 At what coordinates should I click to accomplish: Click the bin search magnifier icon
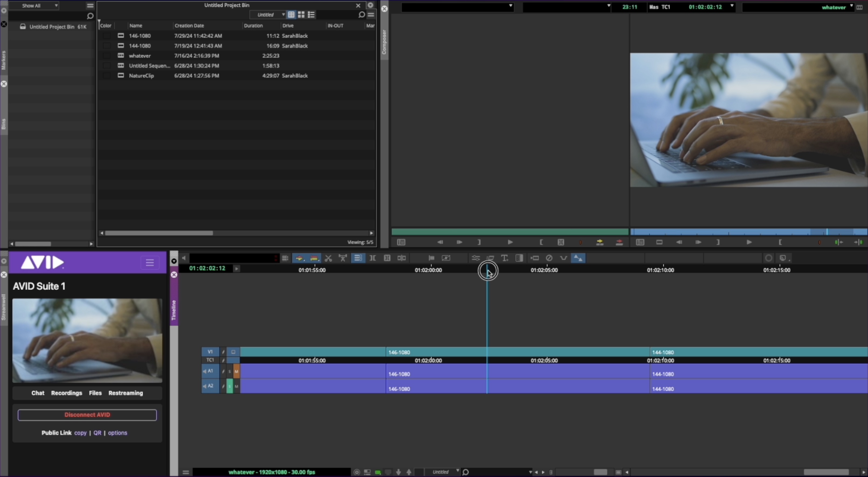[361, 15]
